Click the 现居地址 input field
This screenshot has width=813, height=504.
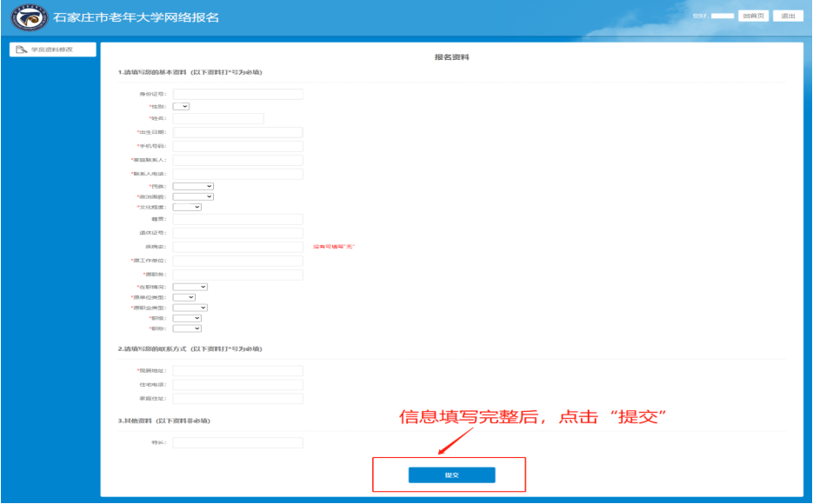point(237,371)
